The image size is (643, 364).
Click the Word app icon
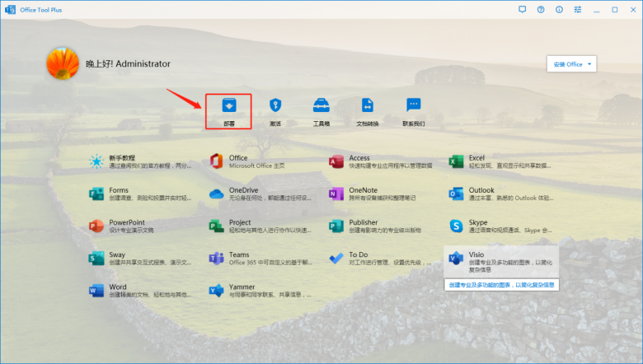tap(96, 291)
